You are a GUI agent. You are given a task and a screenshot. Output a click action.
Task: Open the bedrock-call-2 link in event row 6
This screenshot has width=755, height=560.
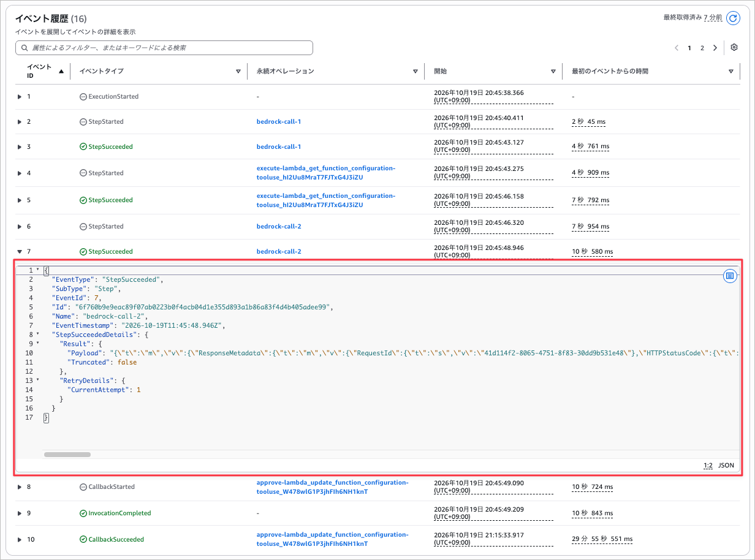click(x=279, y=227)
